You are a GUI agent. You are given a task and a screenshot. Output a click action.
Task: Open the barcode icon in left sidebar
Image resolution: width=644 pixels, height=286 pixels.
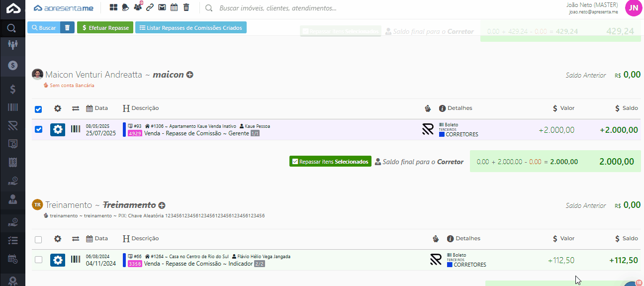(13, 108)
